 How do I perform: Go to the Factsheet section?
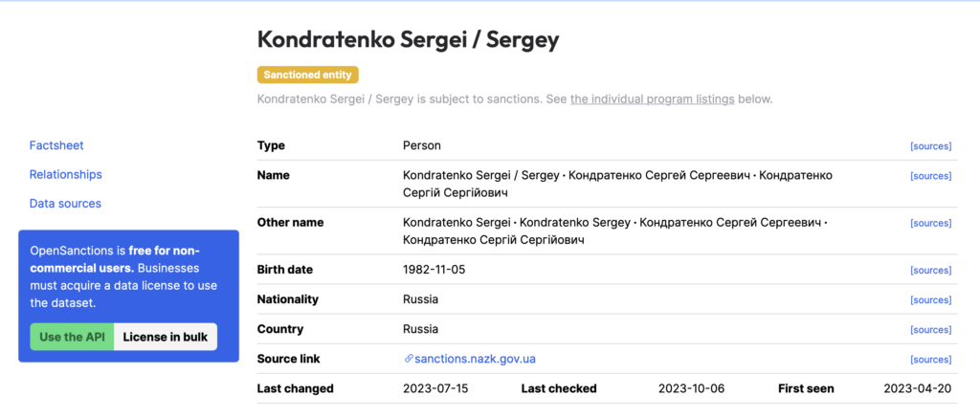coord(56,145)
